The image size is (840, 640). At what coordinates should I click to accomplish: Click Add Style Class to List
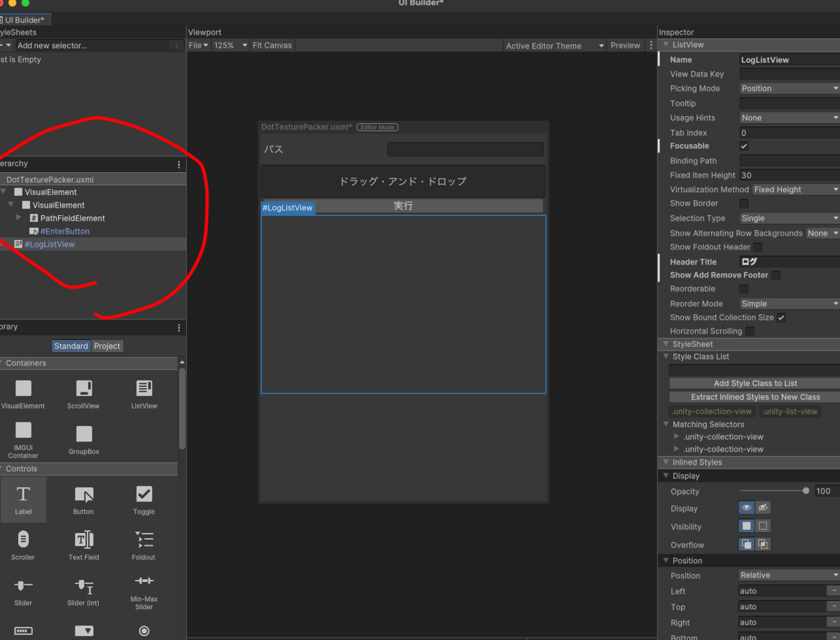tap(755, 383)
